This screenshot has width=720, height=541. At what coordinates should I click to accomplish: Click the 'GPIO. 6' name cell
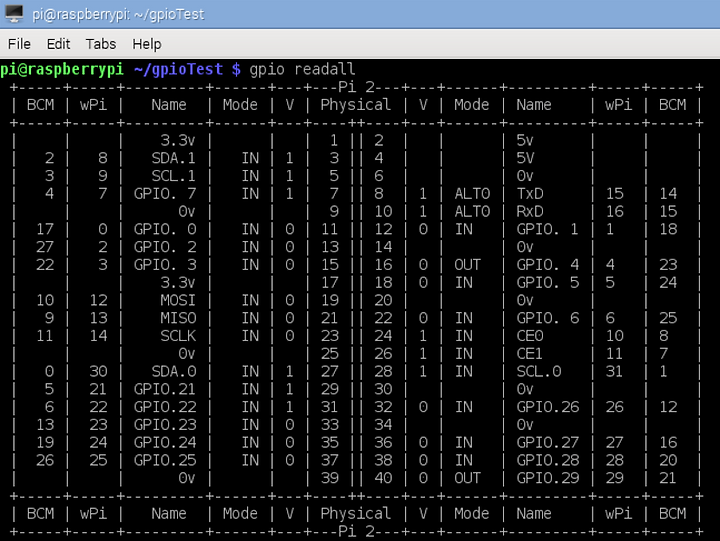pos(547,318)
